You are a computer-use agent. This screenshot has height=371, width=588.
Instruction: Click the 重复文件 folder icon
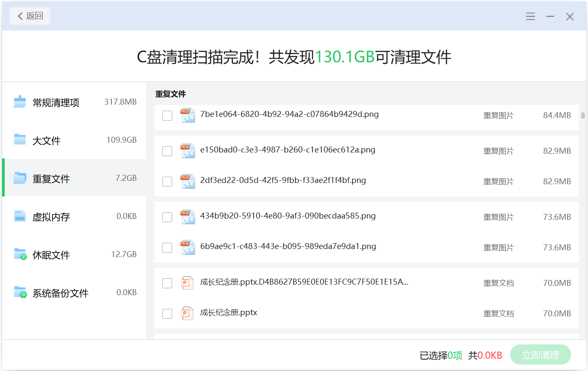[20, 177]
